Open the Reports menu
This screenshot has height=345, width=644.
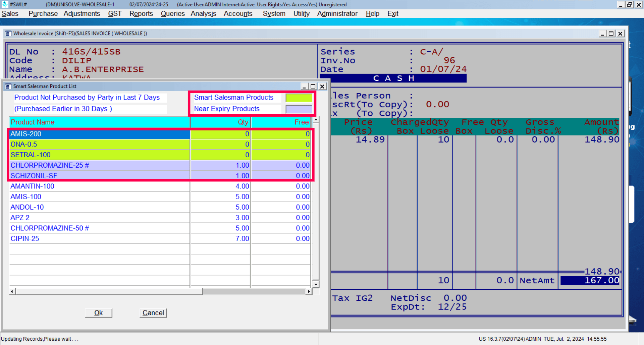pyautogui.click(x=141, y=14)
